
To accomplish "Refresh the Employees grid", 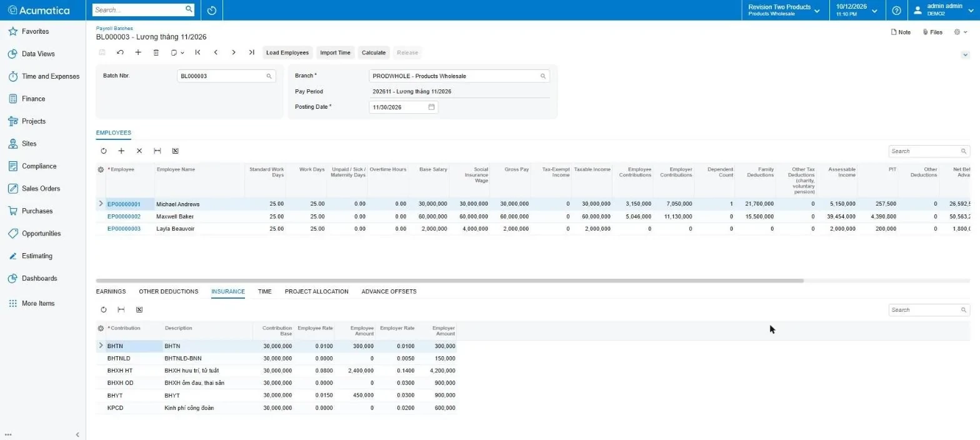I will point(104,151).
